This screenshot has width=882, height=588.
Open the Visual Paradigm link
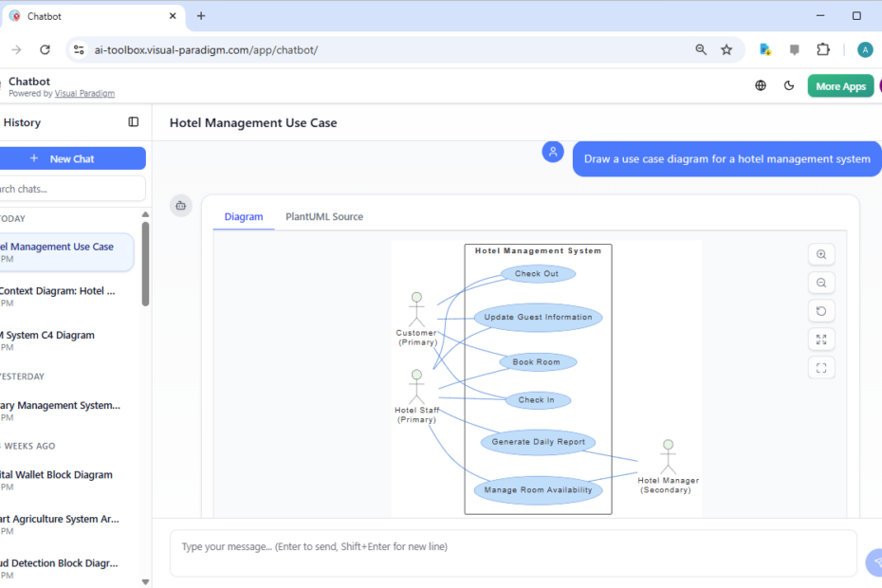[84, 93]
